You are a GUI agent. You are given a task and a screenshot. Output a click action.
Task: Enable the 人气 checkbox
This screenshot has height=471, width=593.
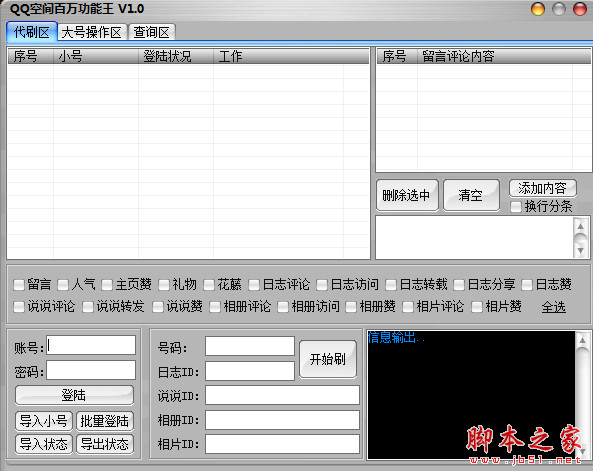[x=63, y=284]
